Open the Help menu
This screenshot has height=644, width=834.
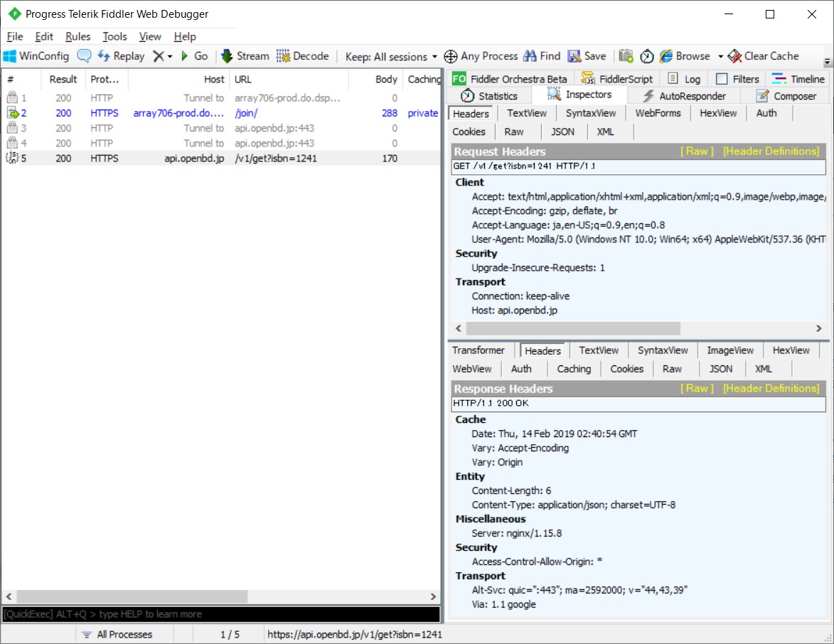pos(185,37)
